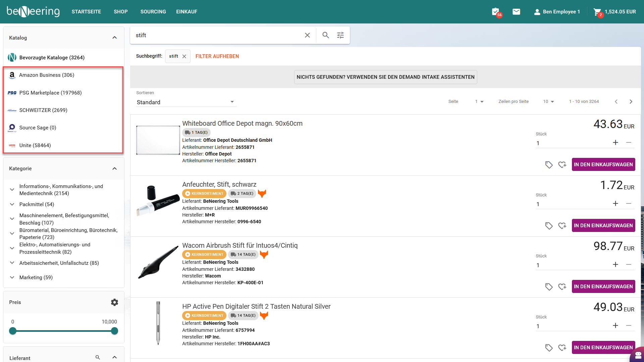Click tag icon for Anfeuchter Stift item
Screen dimensions: 644x362
pos(549,226)
